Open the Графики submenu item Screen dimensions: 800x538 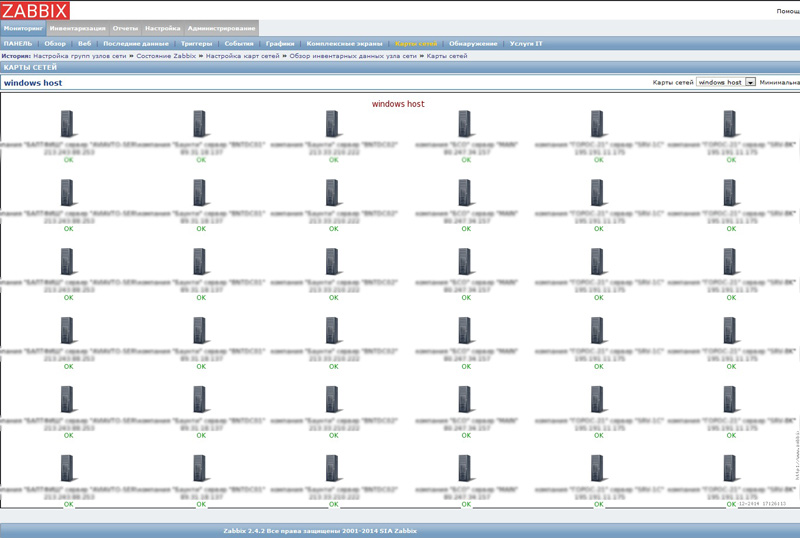click(280, 44)
